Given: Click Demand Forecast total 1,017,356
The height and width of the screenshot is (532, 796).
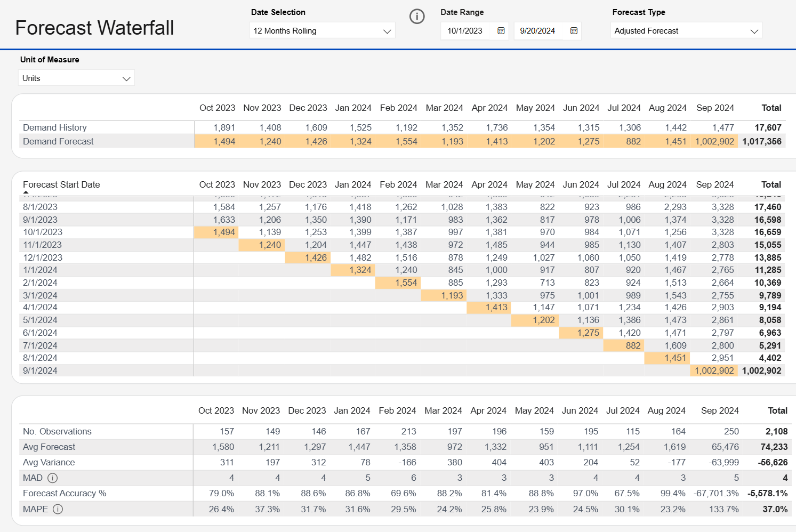Looking at the screenshot, I should click(x=762, y=141).
